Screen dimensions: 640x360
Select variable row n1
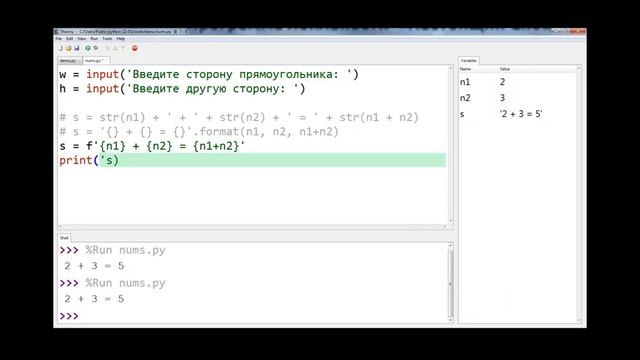pyautogui.click(x=518, y=82)
